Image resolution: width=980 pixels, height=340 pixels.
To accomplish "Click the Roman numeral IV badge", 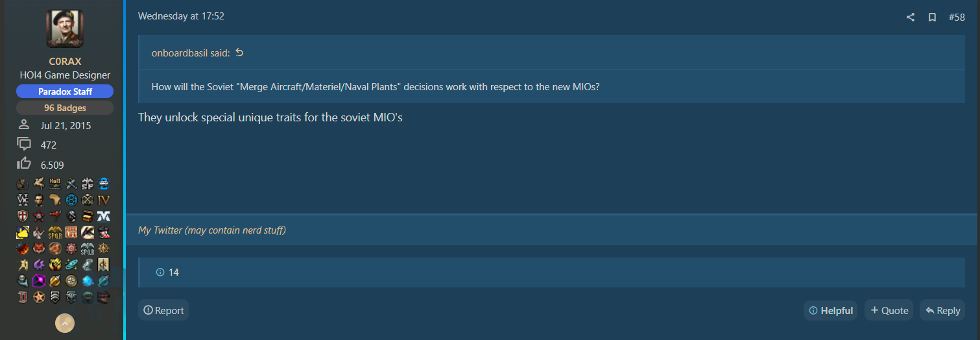I will pos(103,199).
